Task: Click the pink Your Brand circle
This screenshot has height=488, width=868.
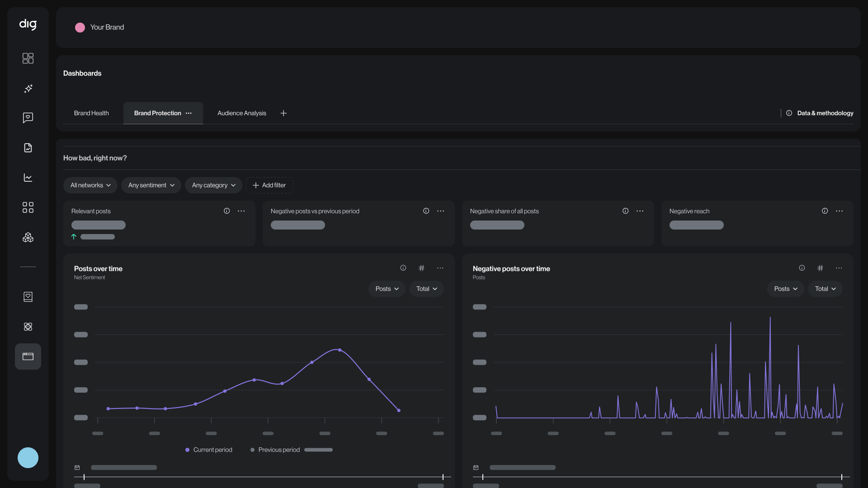Action: [x=80, y=28]
